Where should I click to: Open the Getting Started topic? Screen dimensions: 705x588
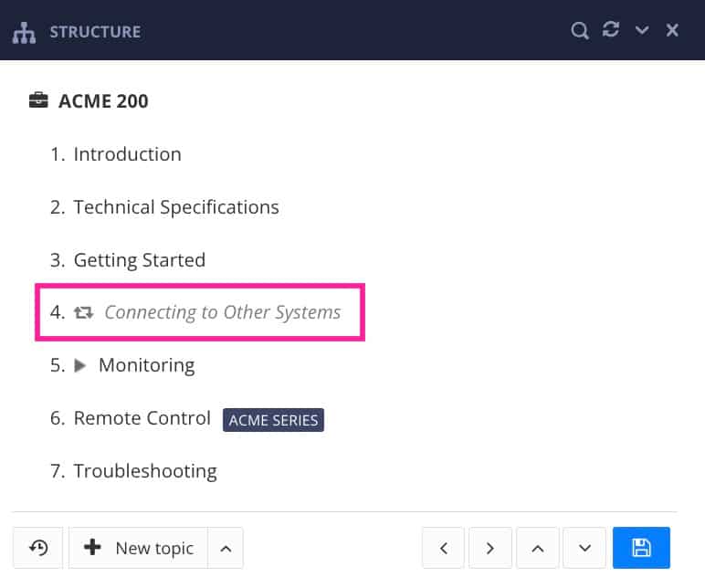tap(139, 260)
